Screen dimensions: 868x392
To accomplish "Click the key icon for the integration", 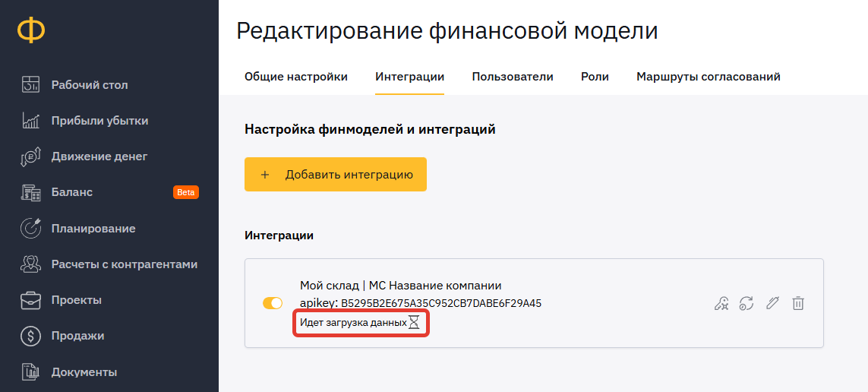I will [721, 303].
